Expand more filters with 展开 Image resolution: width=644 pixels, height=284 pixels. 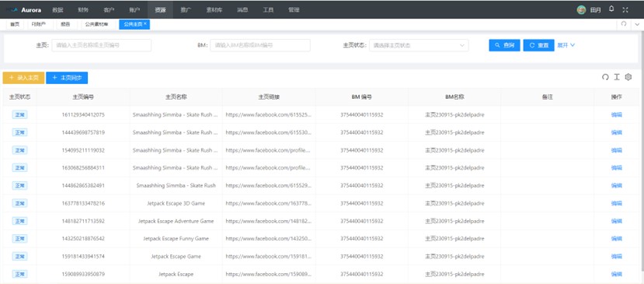566,45
